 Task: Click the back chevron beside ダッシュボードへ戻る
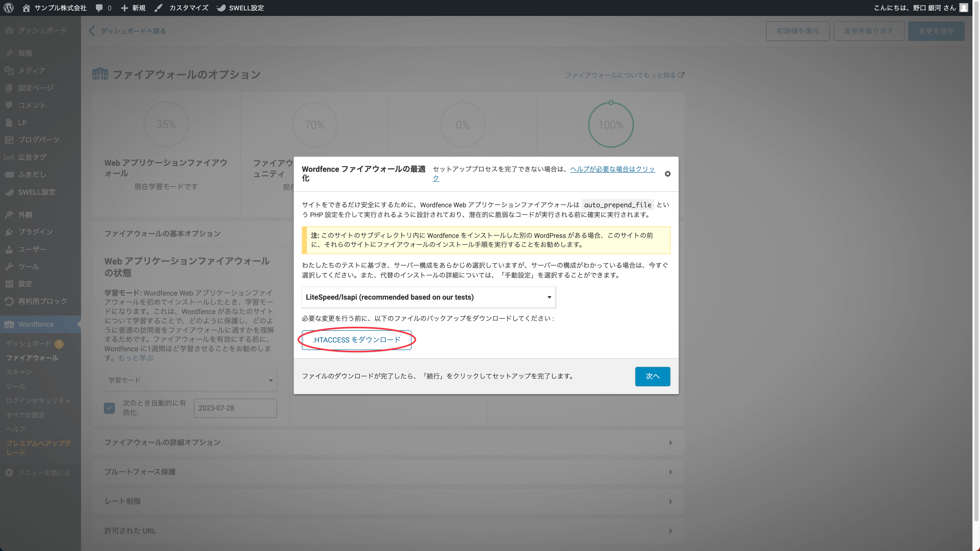click(92, 31)
